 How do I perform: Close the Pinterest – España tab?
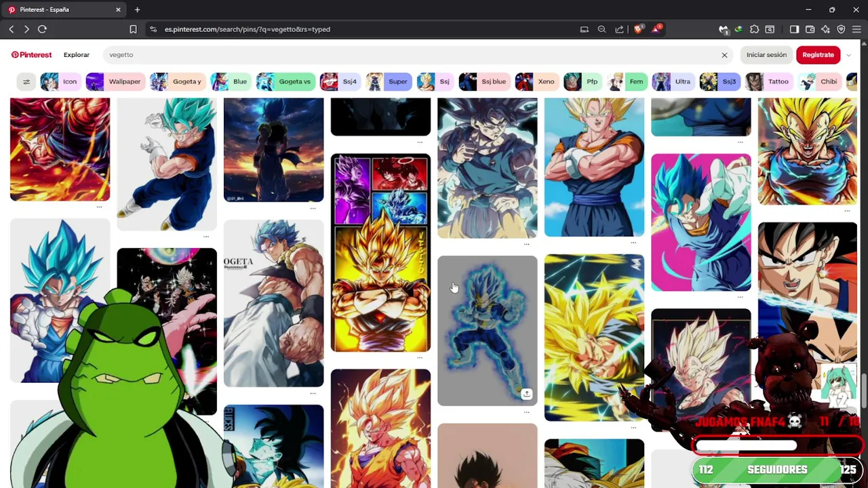[118, 9]
